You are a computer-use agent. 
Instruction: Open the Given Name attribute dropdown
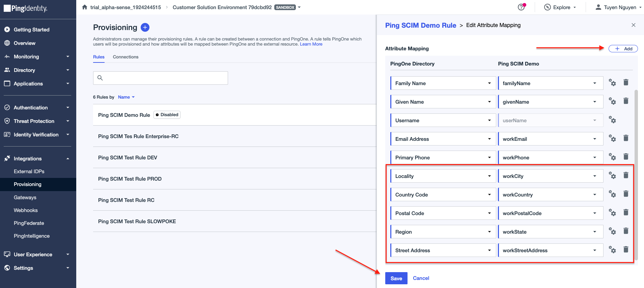click(443, 102)
